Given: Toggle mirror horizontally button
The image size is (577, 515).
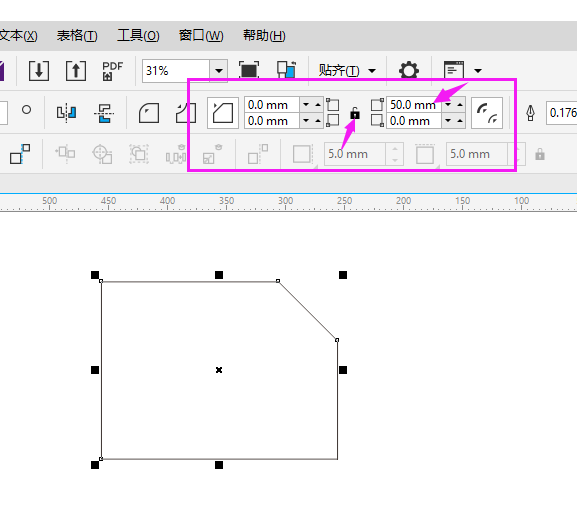Looking at the screenshot, I should pyautogui.click(x=67, y=113).
